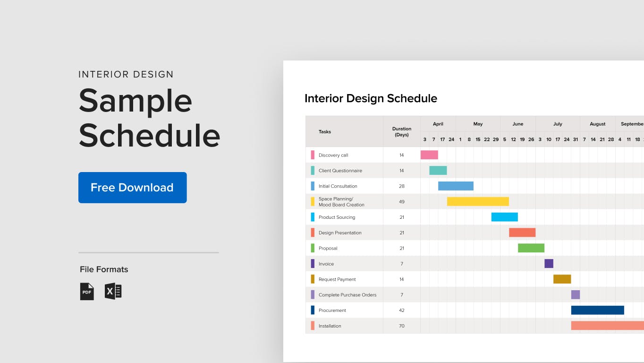644x363 pixels.
Task: Click the Duration (Days) column header
Action: tap(402, 131)
